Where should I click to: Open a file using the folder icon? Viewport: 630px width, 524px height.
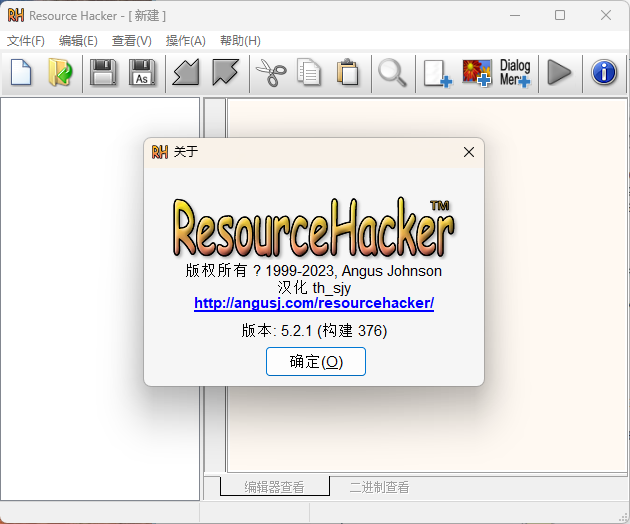click(x=60, y=73)
